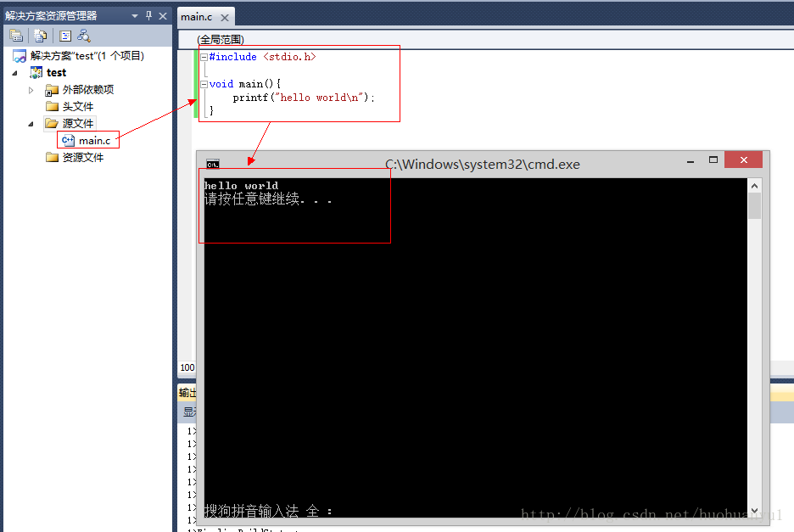Screen dimensions: 794x532
Task: Expand the 外部依赖项 folder arrow
Action: click(x=31, y=90)
